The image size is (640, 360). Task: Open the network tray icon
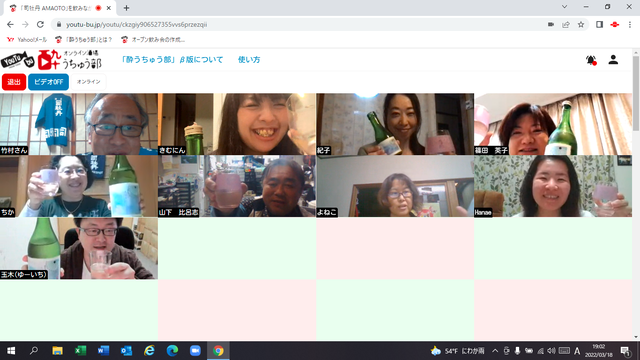(540, 351)
